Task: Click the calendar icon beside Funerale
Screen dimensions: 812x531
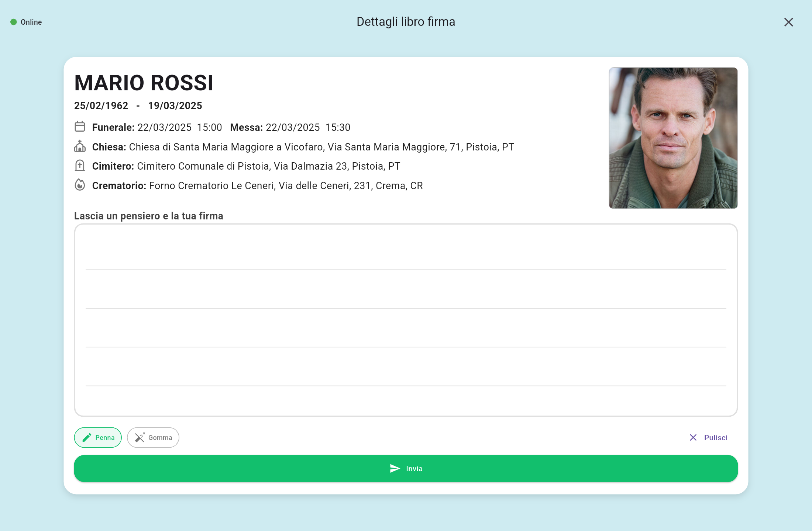Action: point(80,126)
